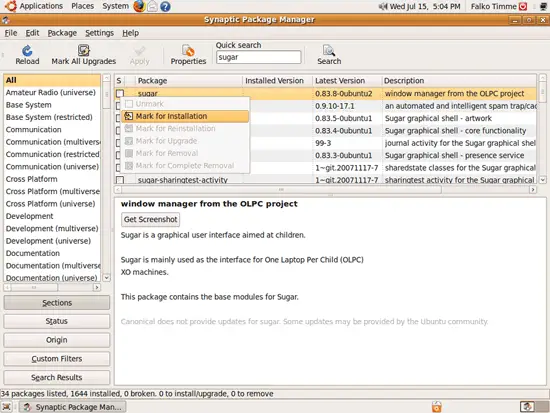Click the show desktop icon in the bottom panel
This screenshot has height=413, width=550.
click(x=6, y=407)
